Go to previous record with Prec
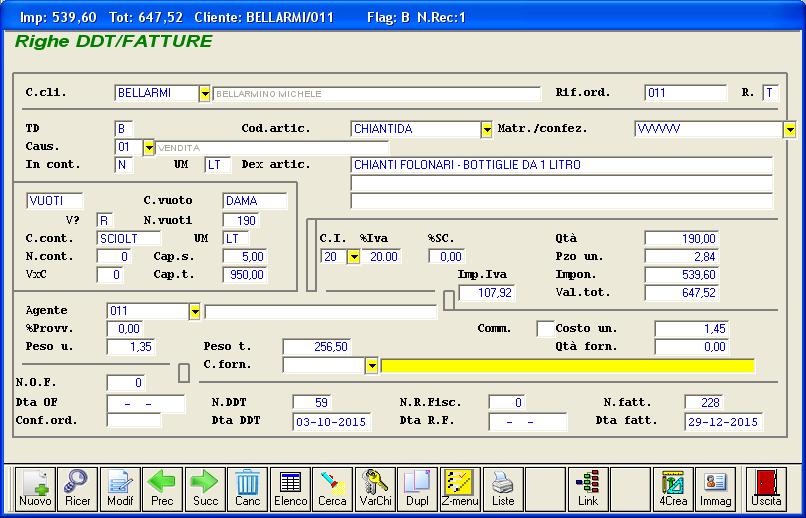The height and width of the screenshot is (518, 806). [x=162, y=489]
